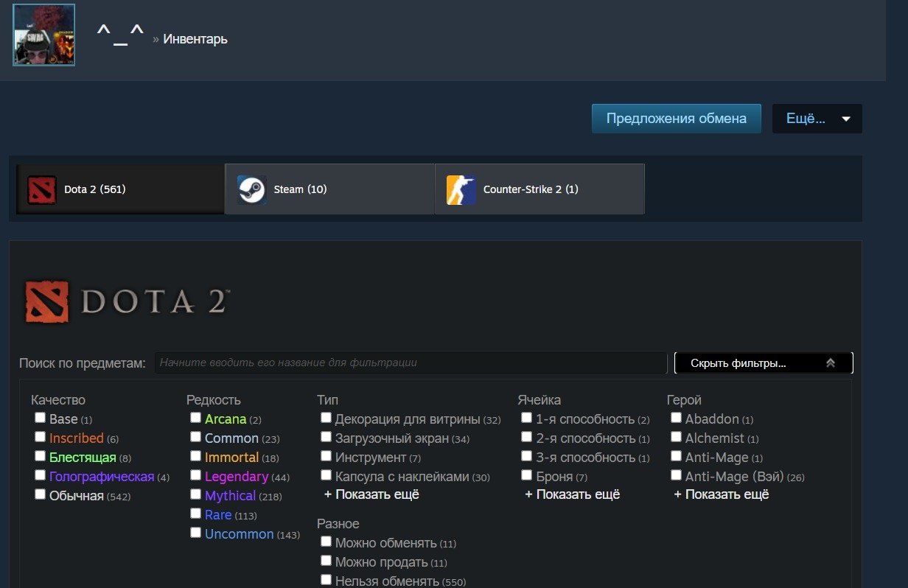Click the Dota 2 game icon in inventory tabs
The width and height of the screenshot is (908, 588).
point(42,189)
